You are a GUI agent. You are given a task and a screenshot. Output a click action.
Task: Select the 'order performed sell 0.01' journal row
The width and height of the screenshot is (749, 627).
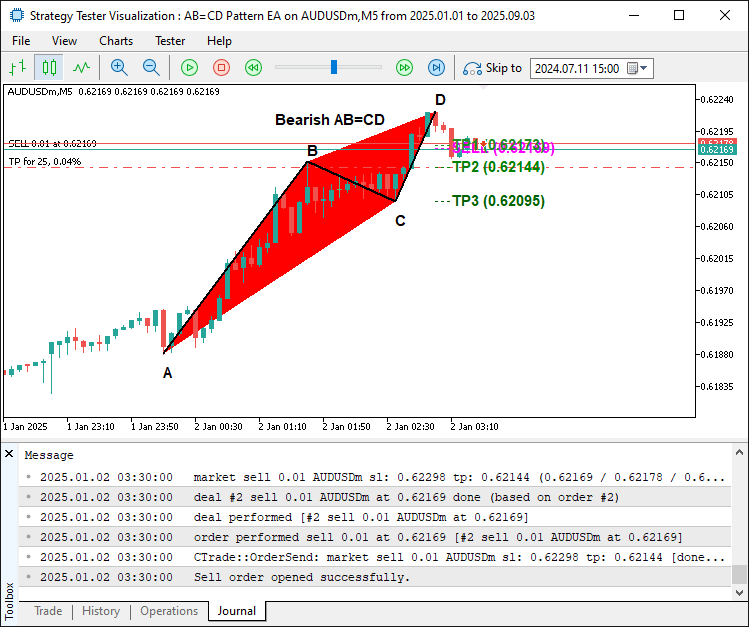(375, 537)
